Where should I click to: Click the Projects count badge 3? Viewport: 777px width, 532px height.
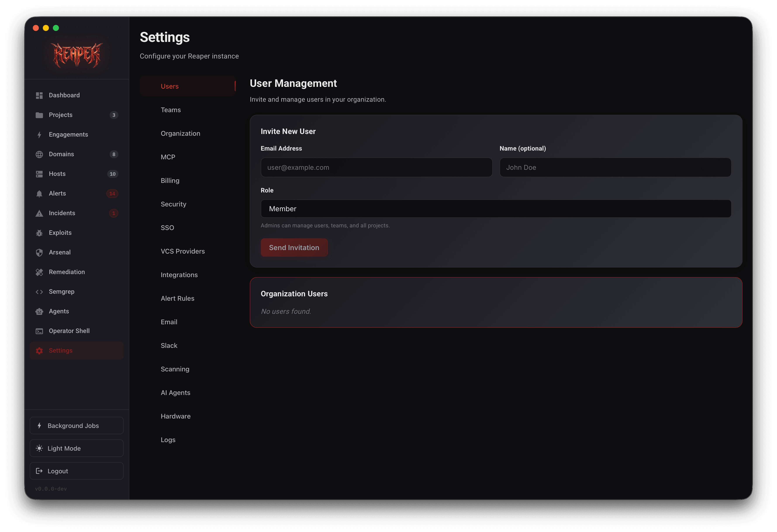point(114,115)
